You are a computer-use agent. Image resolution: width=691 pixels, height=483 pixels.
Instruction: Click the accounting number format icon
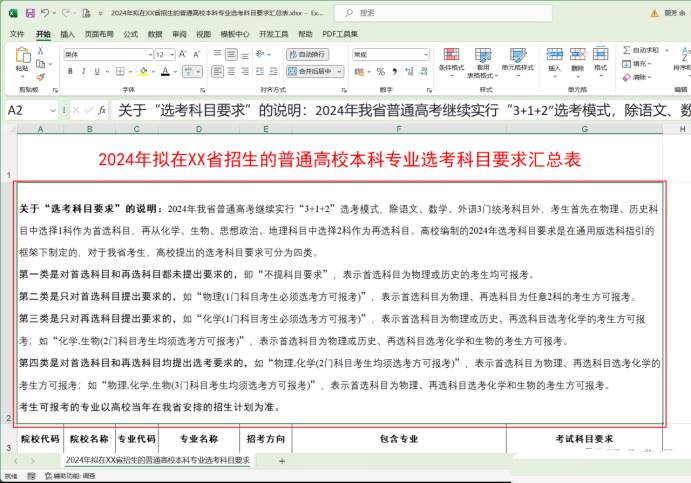pos(359,71)
